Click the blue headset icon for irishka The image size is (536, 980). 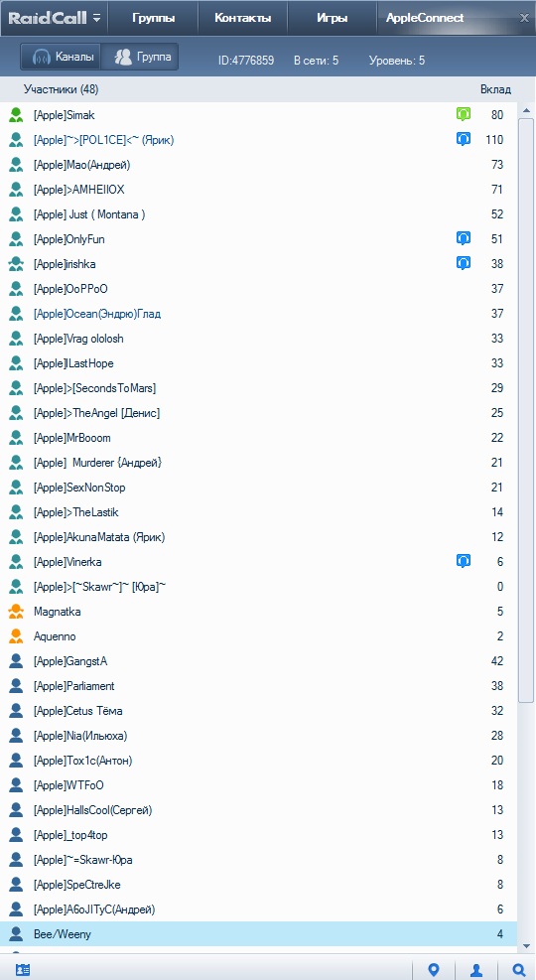pyautogui.click(x=463, y=263)
